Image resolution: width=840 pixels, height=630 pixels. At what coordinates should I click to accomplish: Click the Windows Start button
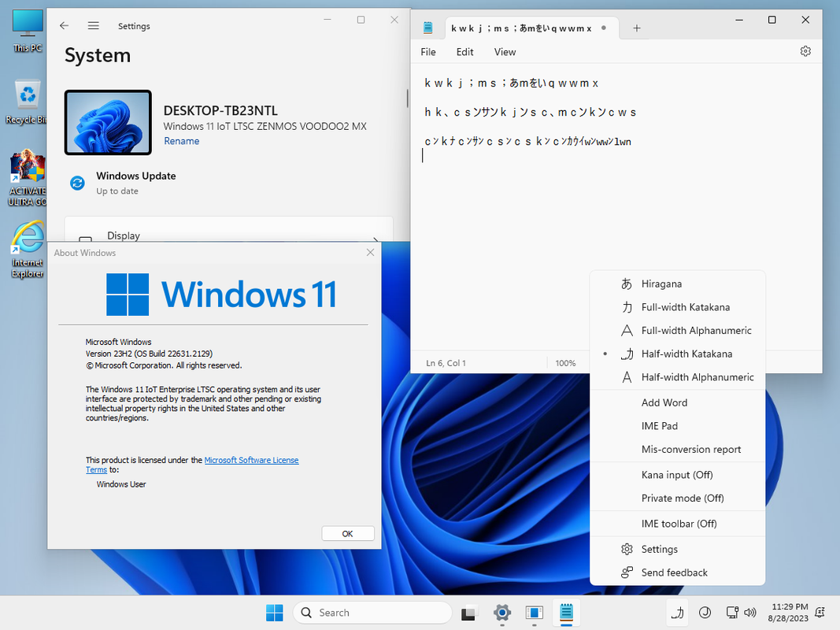click(x=275, y=613)
